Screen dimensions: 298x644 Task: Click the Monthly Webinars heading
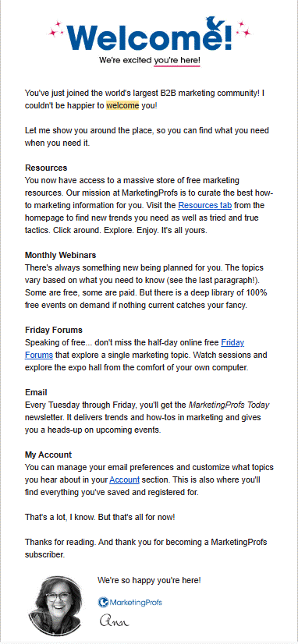click(60, 255)
